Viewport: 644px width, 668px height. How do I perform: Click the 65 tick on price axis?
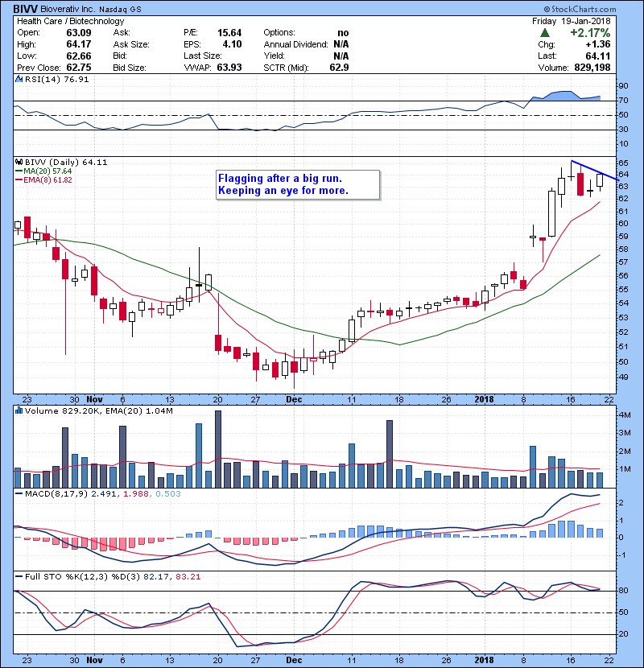pos(623,163)
